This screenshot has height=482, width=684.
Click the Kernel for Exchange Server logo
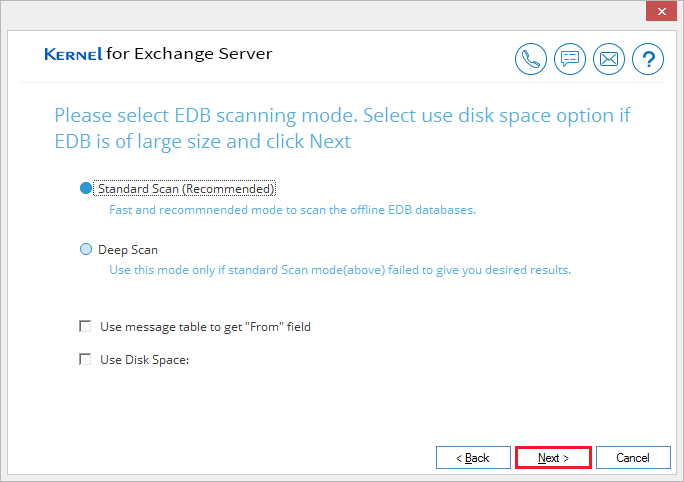pos(158,54)
